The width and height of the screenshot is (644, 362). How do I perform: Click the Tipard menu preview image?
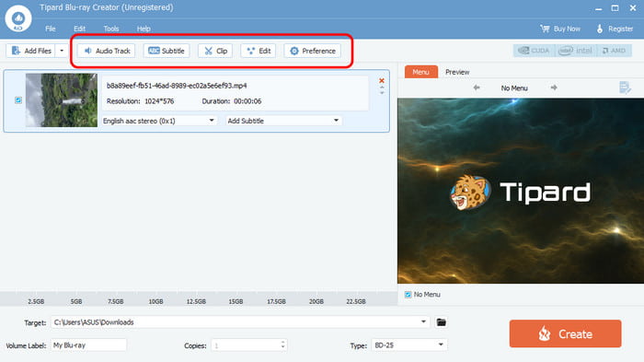coord(521,191)
